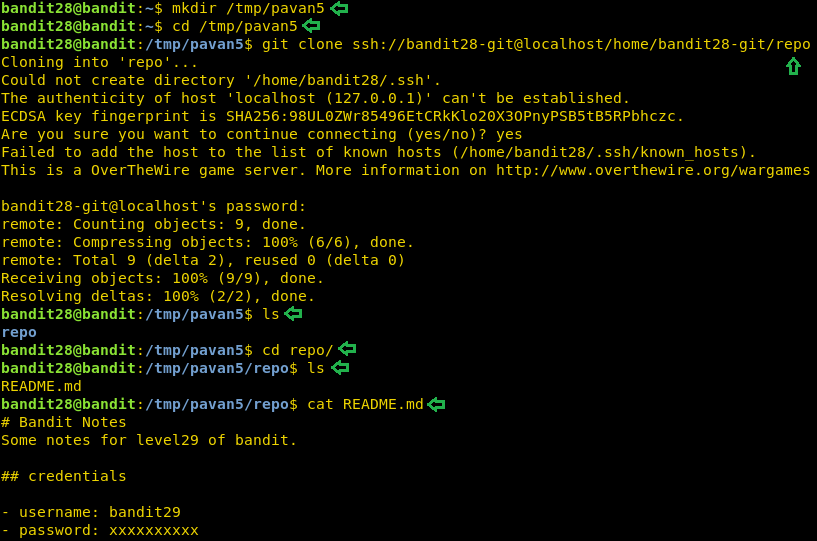
Task: Click the /home/bandit28/.ssh/known_hosts path
Action: tap(600, 152)
